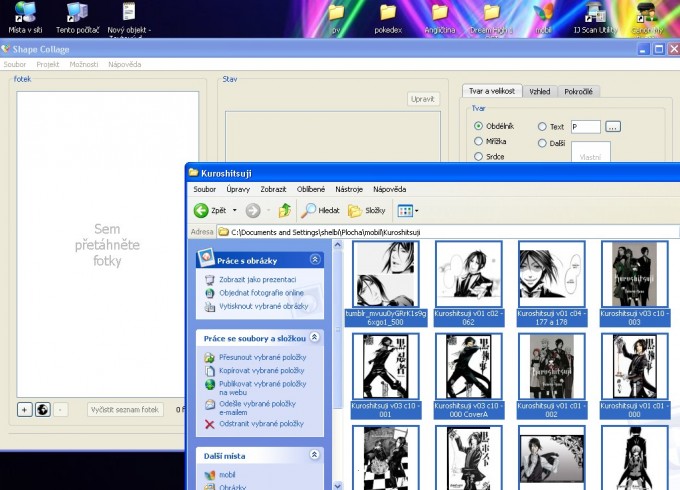Select Mřížka shape radio button
Viewport: 680px width, 490px height.
[x=478, y=141]
